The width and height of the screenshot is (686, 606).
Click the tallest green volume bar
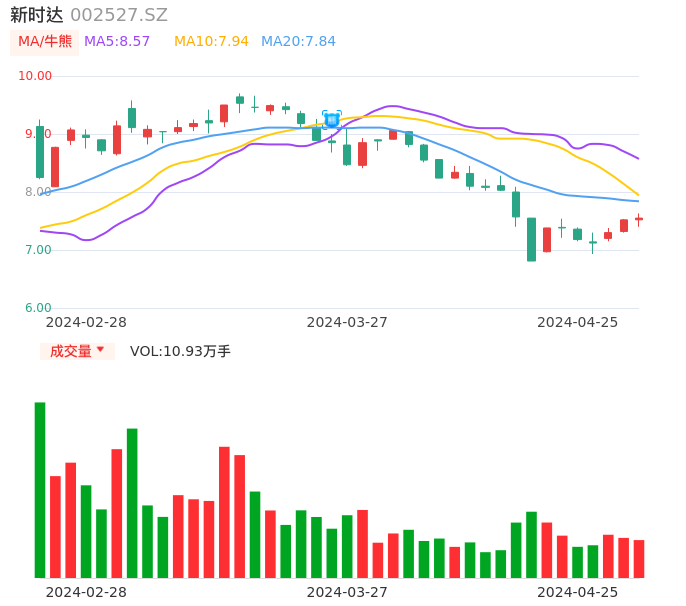[x=40, y=489]
